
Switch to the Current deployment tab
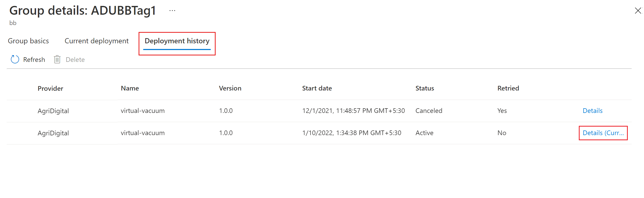pos(97,41)
